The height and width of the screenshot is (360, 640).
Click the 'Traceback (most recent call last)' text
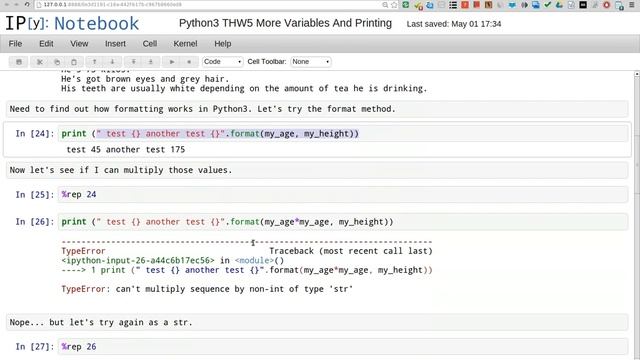click(x=351, y=251)
